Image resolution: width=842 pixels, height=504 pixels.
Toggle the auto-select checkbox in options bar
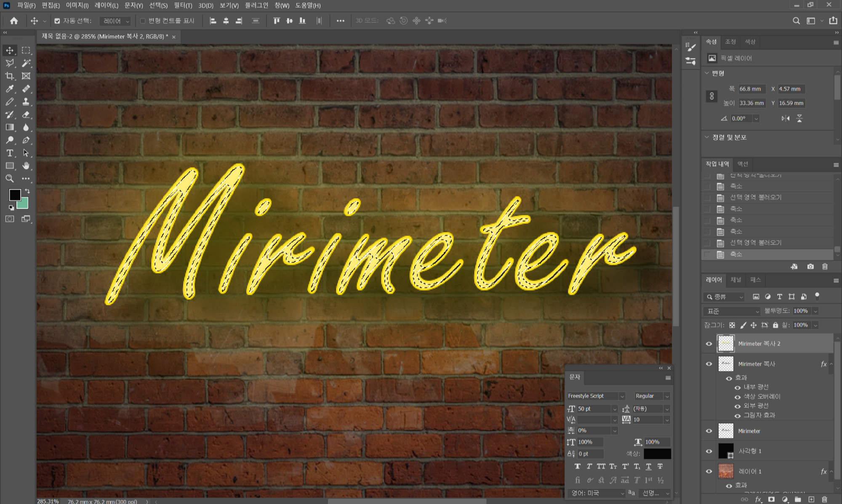coord(57,21)
